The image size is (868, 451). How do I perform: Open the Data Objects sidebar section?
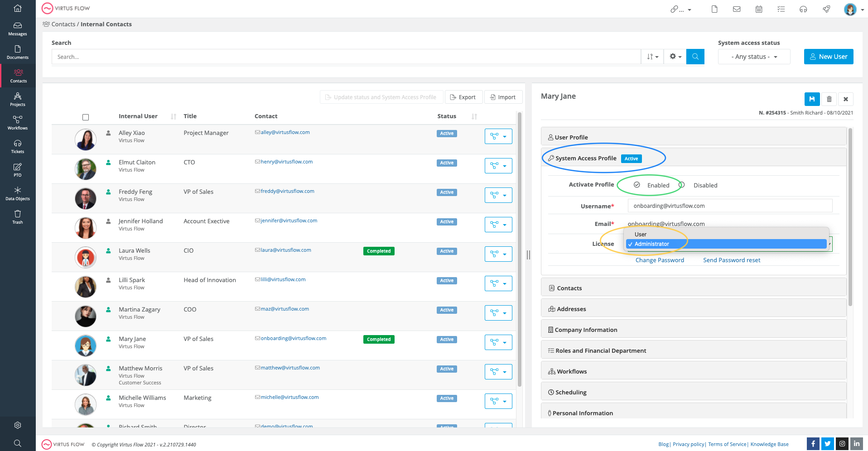click(17, 193)
